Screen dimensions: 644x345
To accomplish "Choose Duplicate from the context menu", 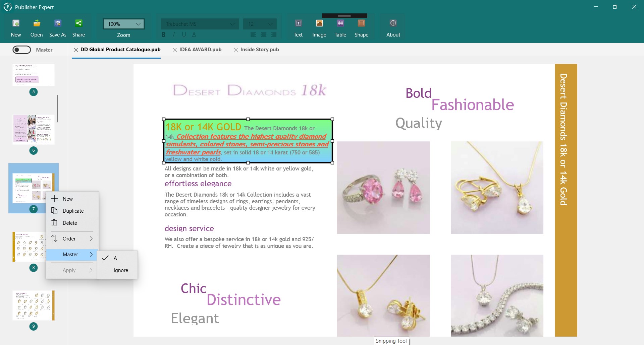I will (72, 211).
